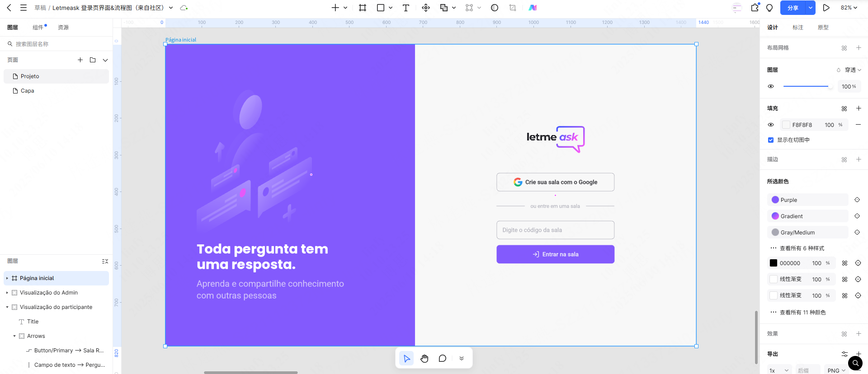The width and height of the screenshot is (868, 374).
Task: Click the circle mask tool icon
Action: tap(495, 8)
